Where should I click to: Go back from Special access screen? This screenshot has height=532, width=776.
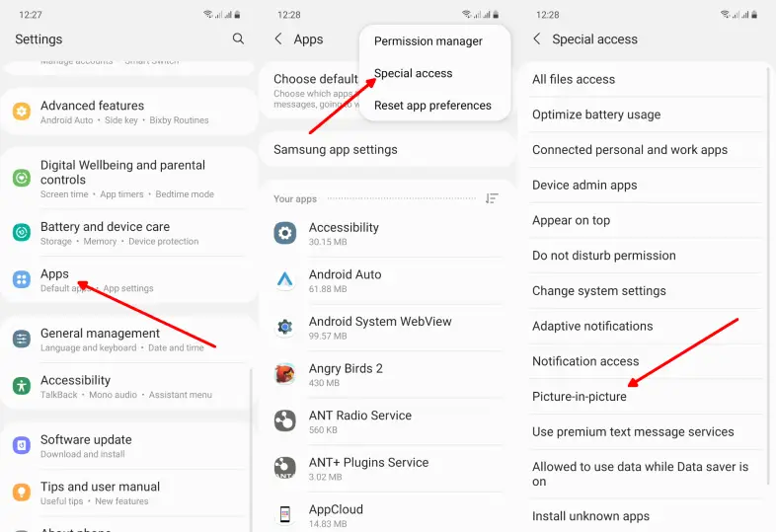537,39
